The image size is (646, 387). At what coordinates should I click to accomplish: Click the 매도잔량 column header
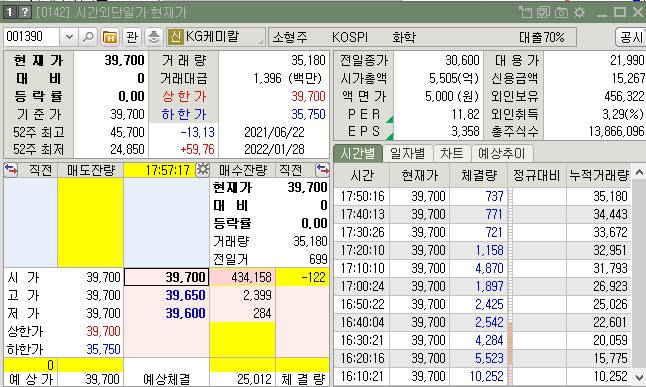point(90,170)
